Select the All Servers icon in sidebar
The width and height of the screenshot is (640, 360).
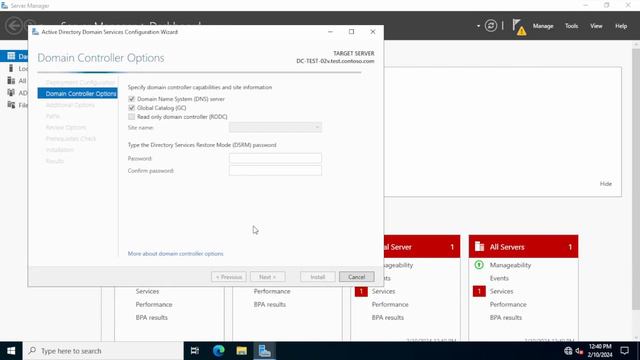pyautogui.click(x=11, y=80)
